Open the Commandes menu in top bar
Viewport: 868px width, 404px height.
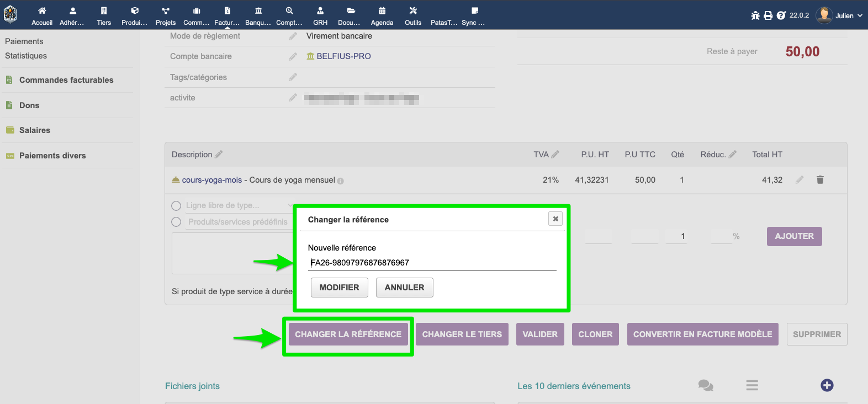click(x=197, y=16)
